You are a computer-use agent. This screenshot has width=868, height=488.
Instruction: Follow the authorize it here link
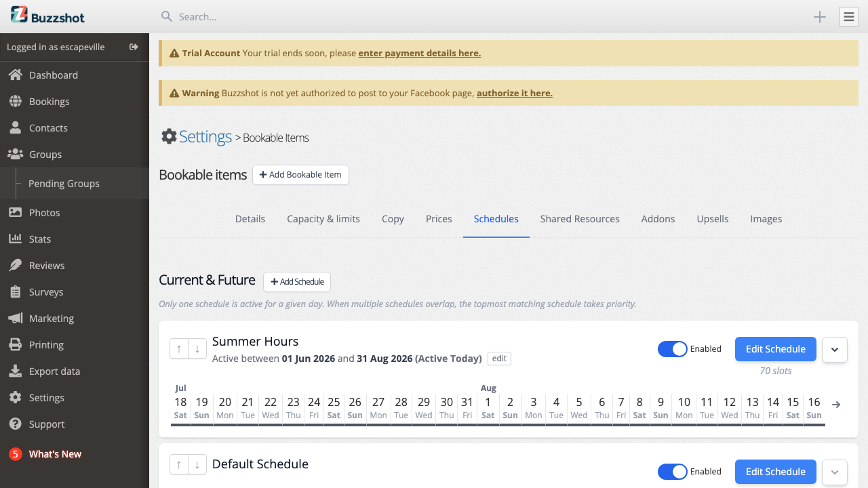coord(515,93)
